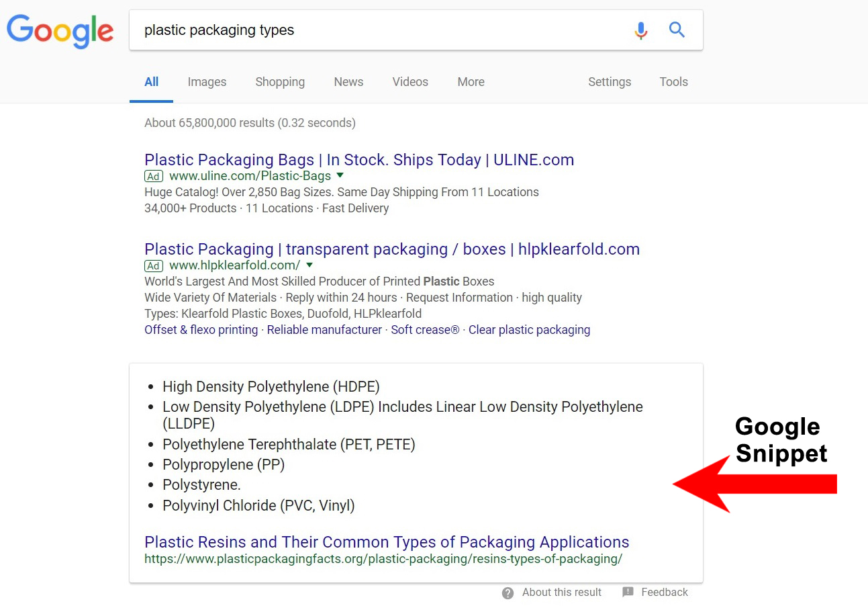Select the All results tab
Image resolution: width=868 pixels, height=606 pixels.
click(152, 82)
